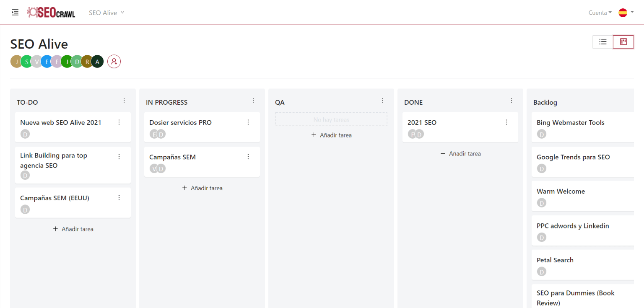Viewport: 644px width, 308px height.
Task: Open IN PROGRESS column three-dot menu
Action: (x=253, y=101)
